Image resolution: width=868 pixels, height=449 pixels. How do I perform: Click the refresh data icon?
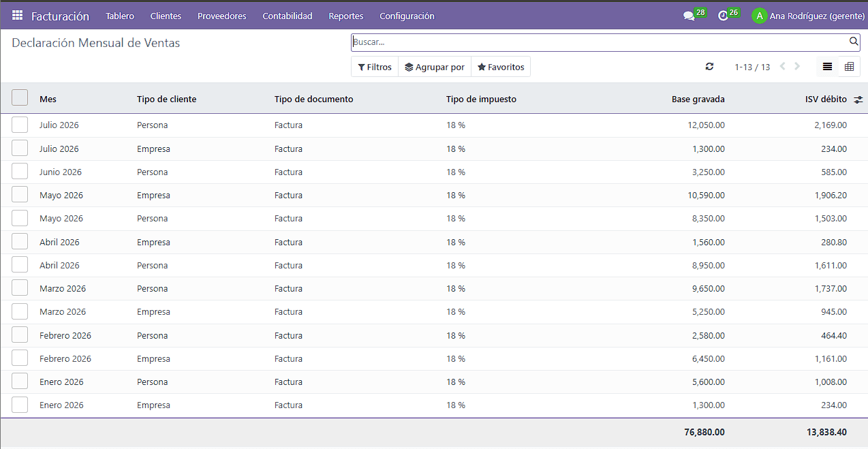tap(709, 67)
